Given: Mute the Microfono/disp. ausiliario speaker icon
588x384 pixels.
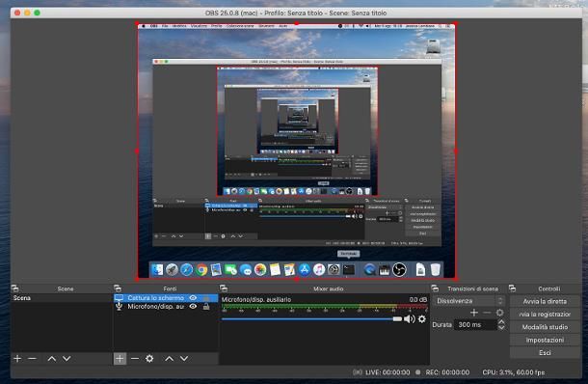Looking at the screenshot, I should tap(409, 319).
